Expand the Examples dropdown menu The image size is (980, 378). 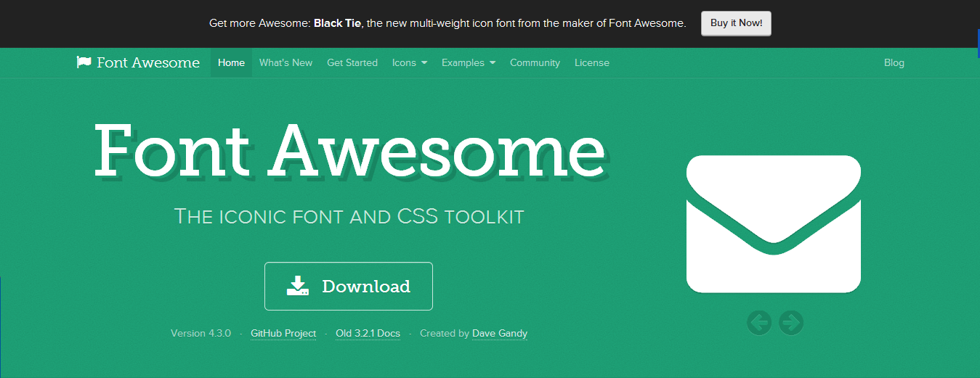(x=469, y=62)
